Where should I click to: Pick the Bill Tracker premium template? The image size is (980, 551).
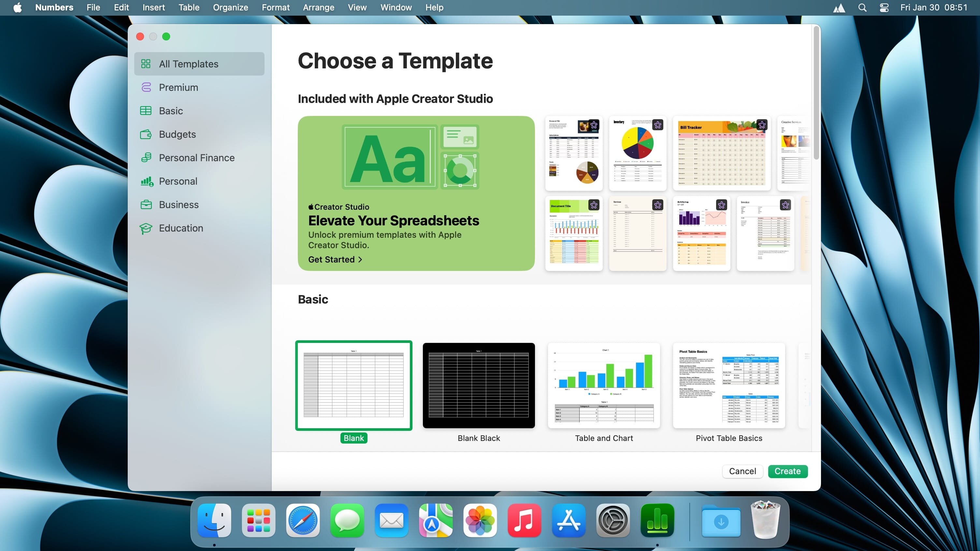(x=722, y=153)
